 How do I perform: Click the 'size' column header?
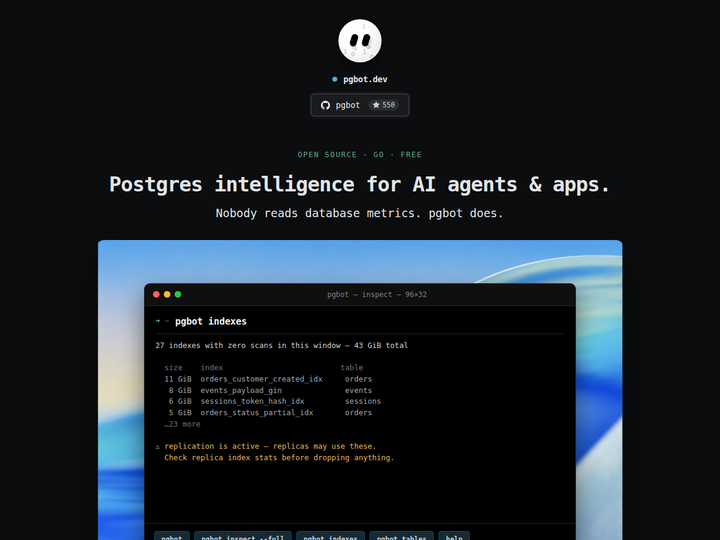[173, 368]
